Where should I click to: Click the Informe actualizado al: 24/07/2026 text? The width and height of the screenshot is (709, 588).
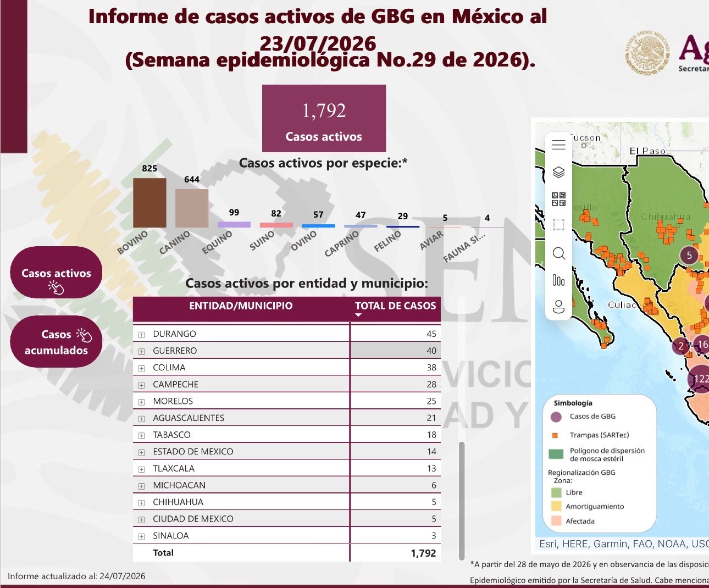point(76,576)
